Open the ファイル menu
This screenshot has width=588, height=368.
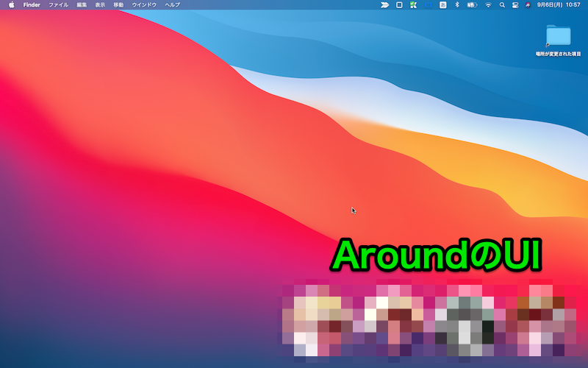pos(59,5)
